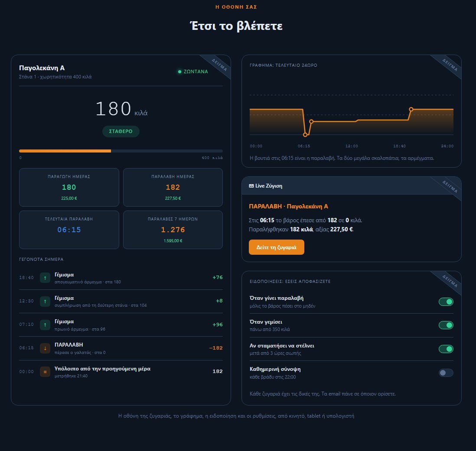Click the chart marker near 18:40
The width and height of the screenshot is (476, 451).
[x=411, y=109]
